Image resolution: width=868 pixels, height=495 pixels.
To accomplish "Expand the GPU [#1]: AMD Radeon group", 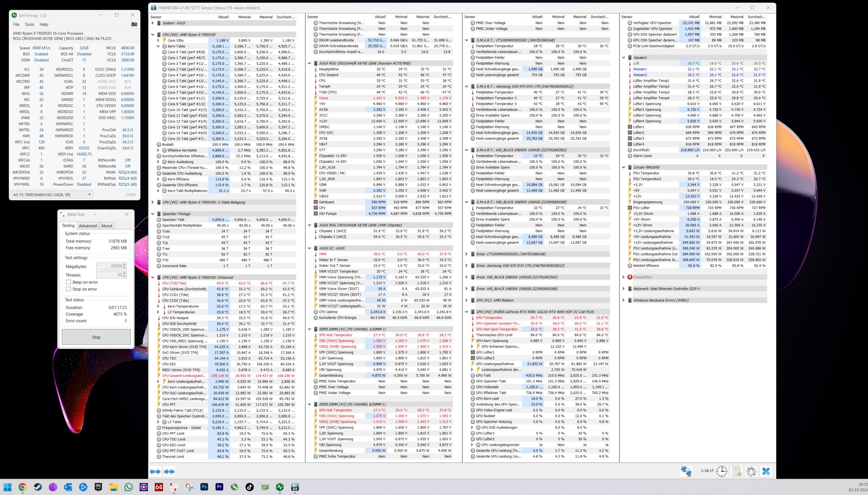I will tap(467, 300).
